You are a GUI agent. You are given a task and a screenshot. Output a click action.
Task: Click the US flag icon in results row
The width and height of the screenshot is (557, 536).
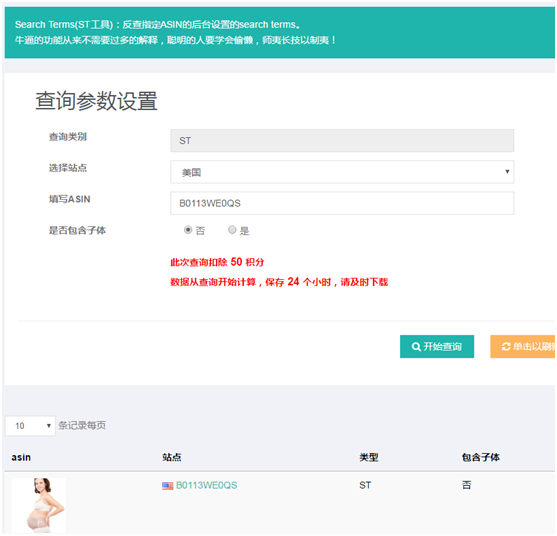coord(168,486)
